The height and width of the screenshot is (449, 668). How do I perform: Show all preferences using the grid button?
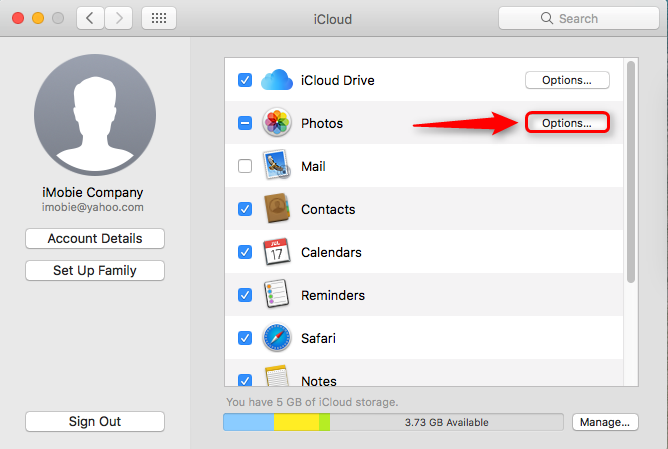click(x=159, y=18)
